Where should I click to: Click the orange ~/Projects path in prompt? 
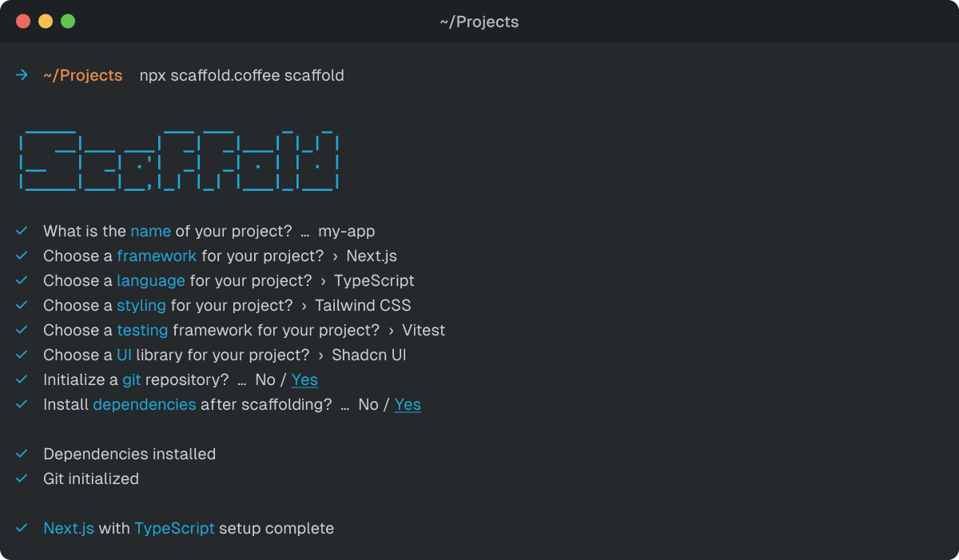pyautogui.click(x=83, y=76)
